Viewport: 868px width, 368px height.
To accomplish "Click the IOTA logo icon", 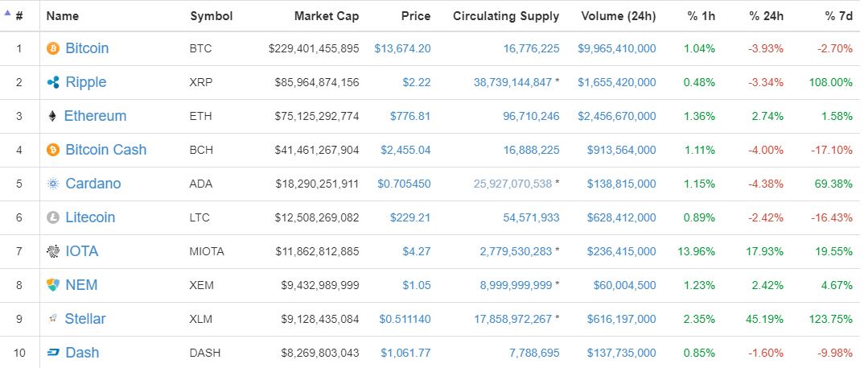I will tap(53, 251).
